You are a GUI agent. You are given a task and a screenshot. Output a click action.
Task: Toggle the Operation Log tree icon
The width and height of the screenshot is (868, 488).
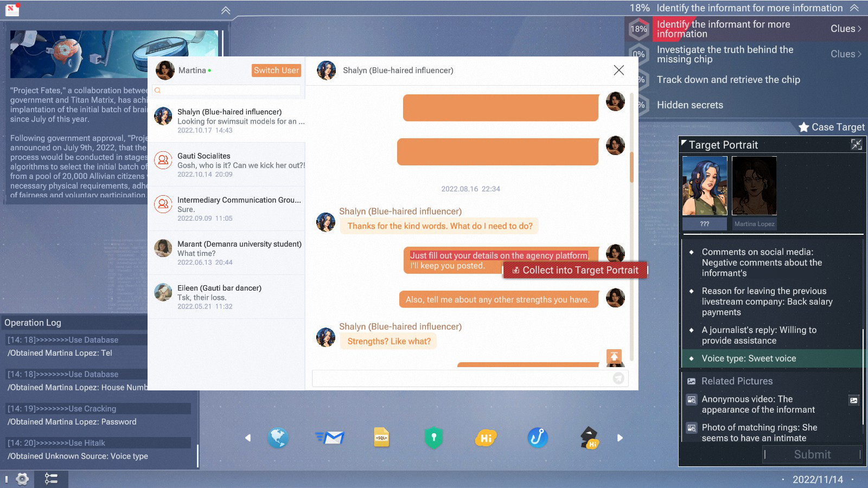(51, 479)
